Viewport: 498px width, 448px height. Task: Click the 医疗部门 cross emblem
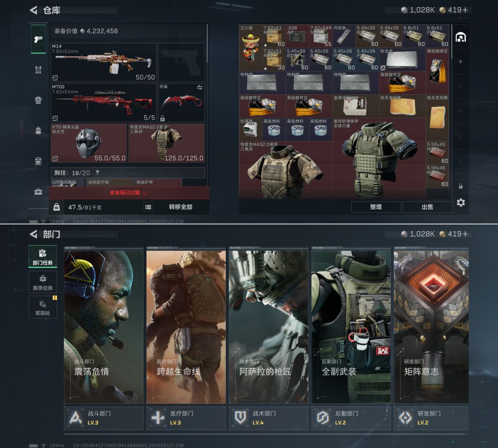(x=158, y=418)
